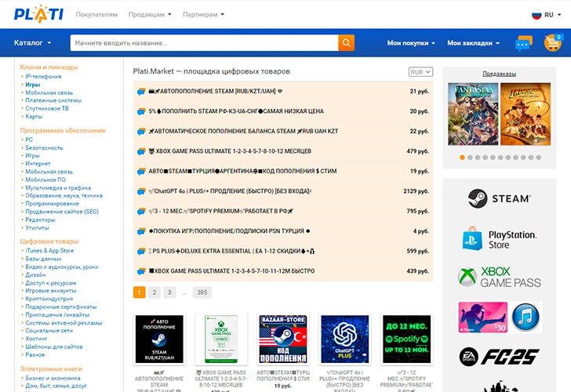
Task: Open Игры under Ключи и пин-коды
Action: coord(32,85)
